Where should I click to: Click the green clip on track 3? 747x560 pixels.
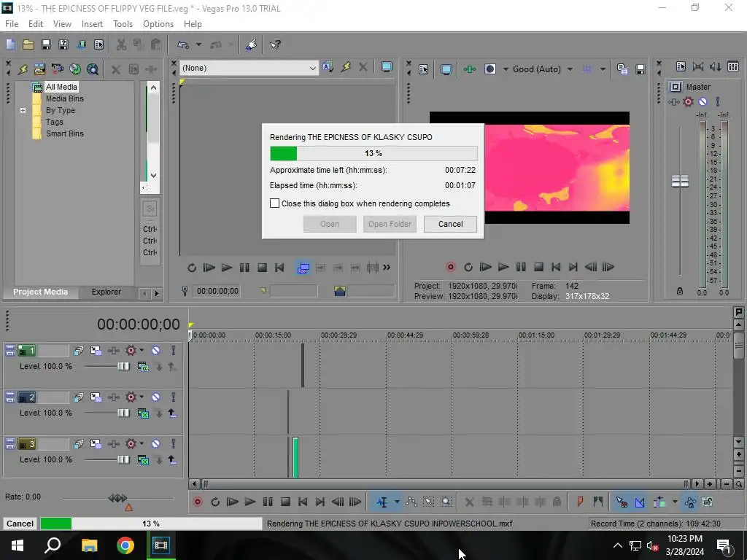click(295, 457)
